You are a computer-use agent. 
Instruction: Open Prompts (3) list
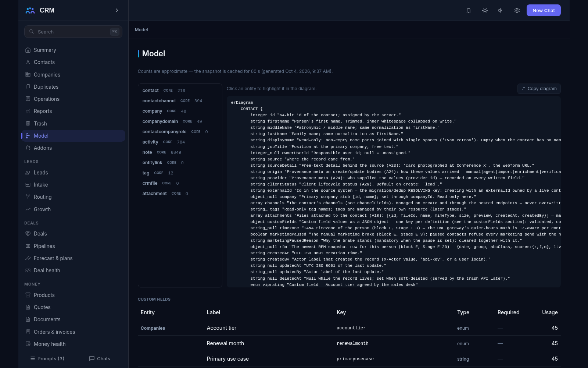47,358
